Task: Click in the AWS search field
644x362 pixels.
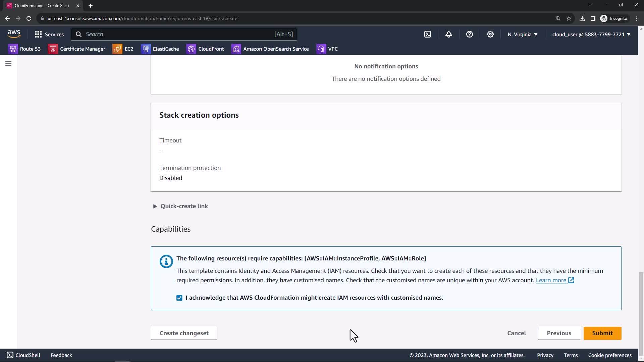Action: pyautogui.click(x=178, y=34)
